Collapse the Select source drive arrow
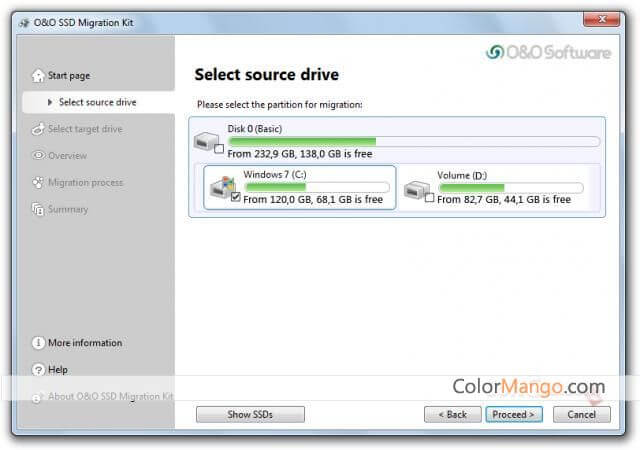The image size is (640, 450). (50, 102)
